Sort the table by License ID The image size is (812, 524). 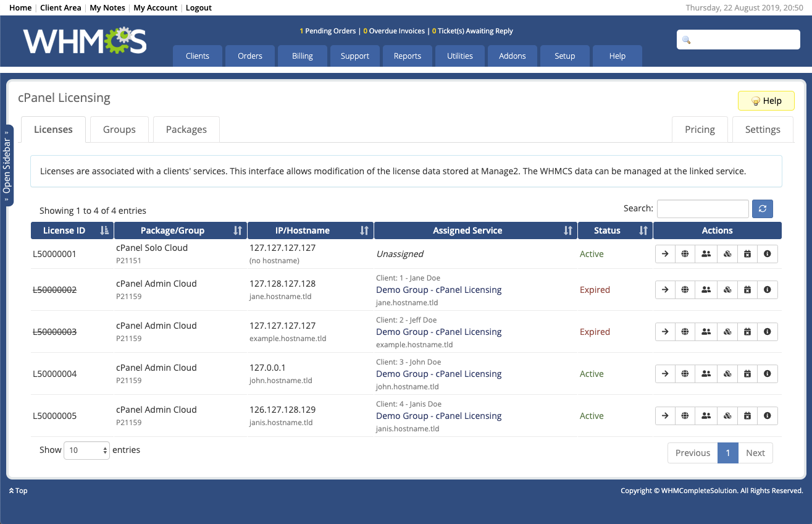(72, 230)
